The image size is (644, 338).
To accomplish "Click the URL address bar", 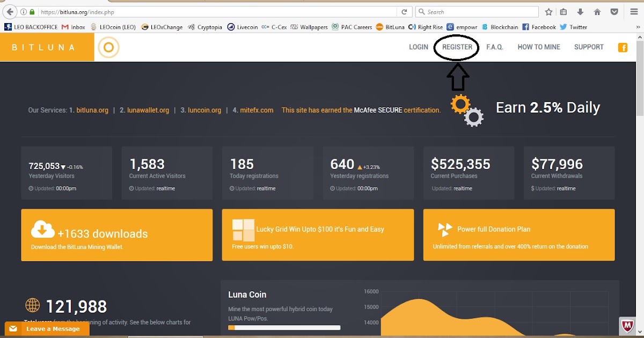I will (215, 12).
